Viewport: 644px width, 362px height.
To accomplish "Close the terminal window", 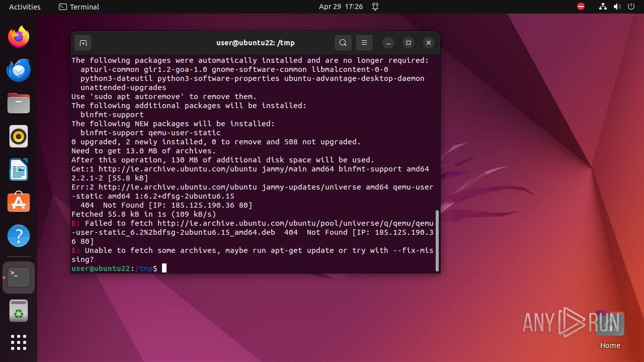I will 429,43.
